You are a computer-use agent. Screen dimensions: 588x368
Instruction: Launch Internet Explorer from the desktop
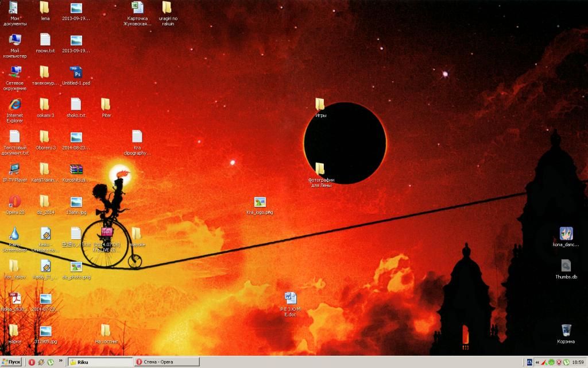(15, 105)
